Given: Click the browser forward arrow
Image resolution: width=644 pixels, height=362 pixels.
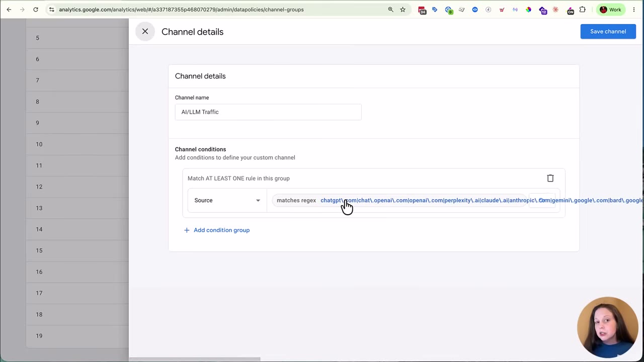Looking at the screenshot, I should point(22,10).
